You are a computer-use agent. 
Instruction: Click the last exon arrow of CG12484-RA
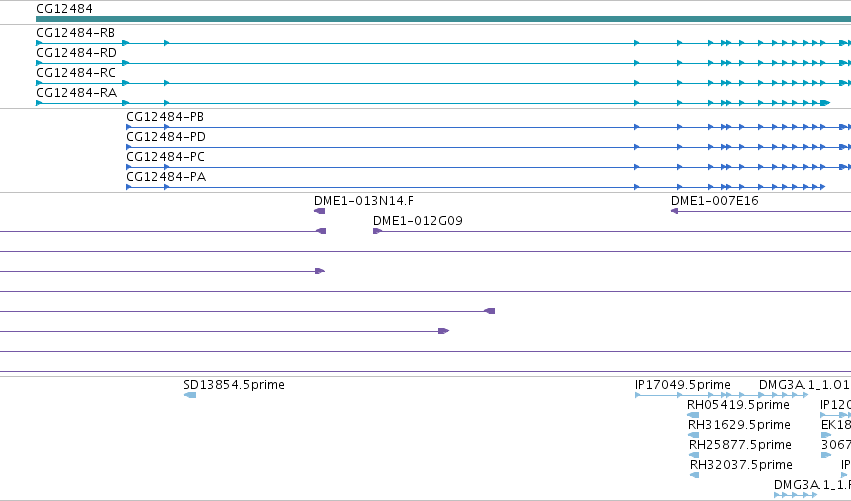tap(825, 103)
